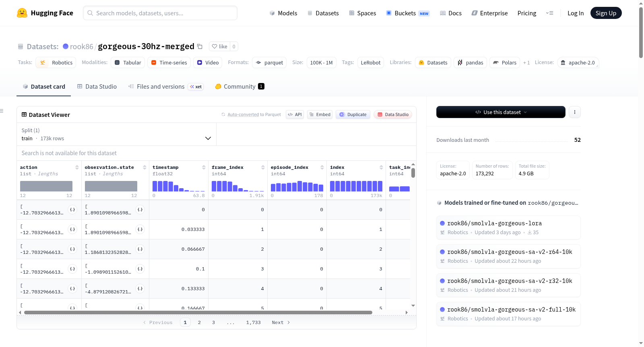The image size is (644, 347).
Task: Open the train split dropdown
Action: (116, 134)
